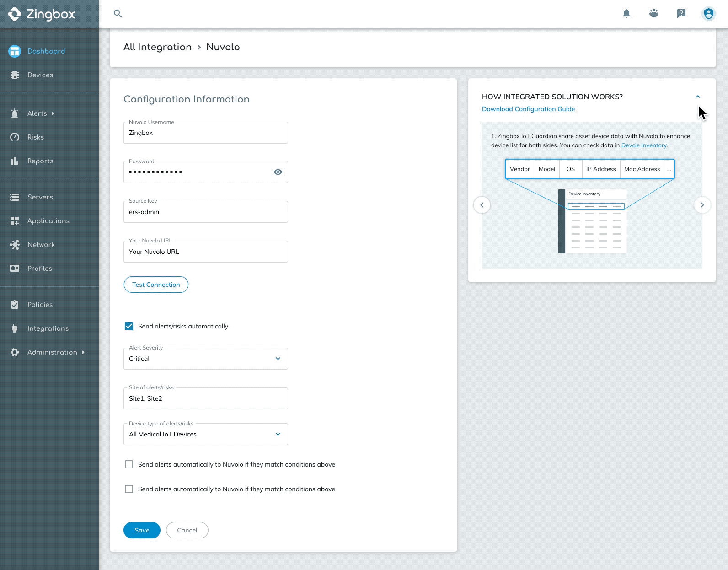Check the last Send alerts automatically to Nuvolo box
728x570 pixels.
click(129, 489)
